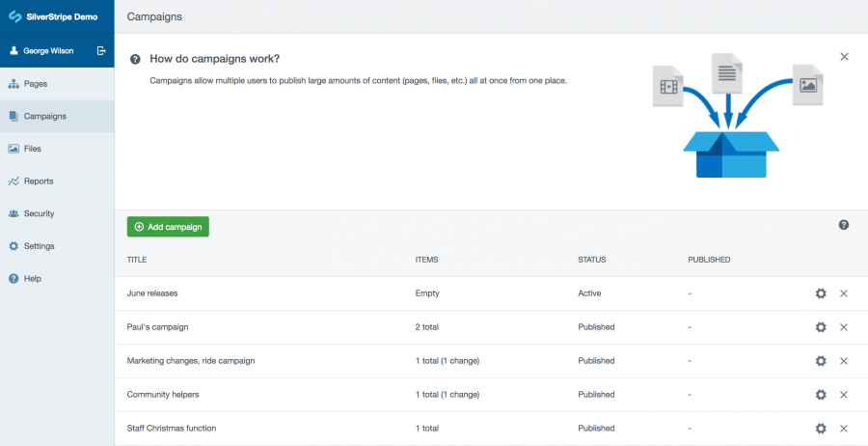Delete the Community helpers campaign with X

tap(844, 395)
